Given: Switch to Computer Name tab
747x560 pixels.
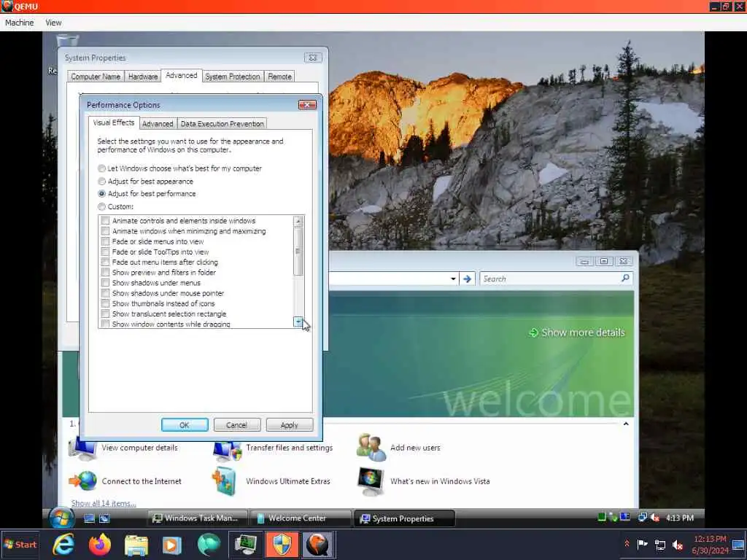Looking at the screenshot, I should [x=96, y=76].
